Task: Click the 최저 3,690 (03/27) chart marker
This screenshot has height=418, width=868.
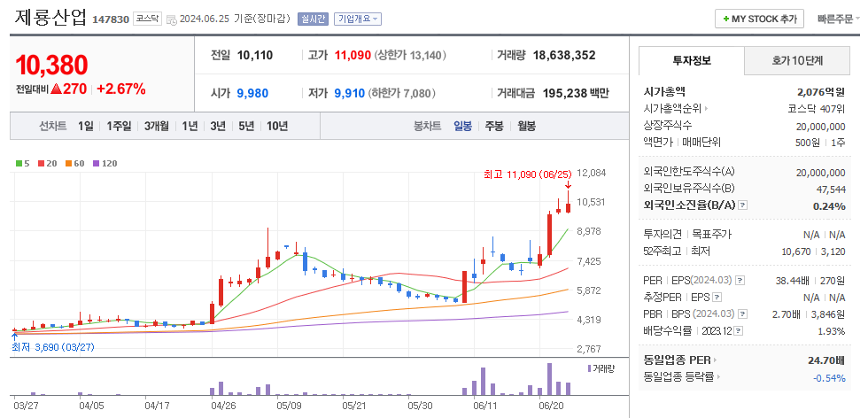Action: [53, 347]
